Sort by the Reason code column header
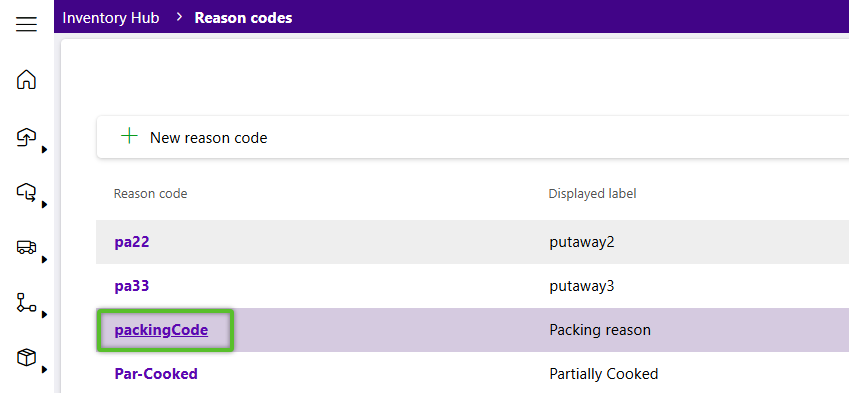The height and width of the screenshot is (393, 849). coord(151,194)
